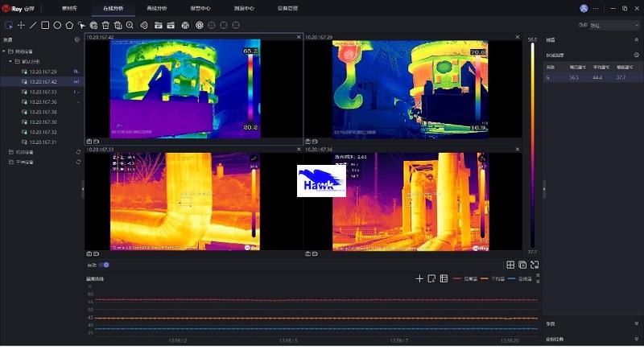Click the vertical temperature color scale bar
644x362 pixels.
pyautogui.click(x=532, y=145)
